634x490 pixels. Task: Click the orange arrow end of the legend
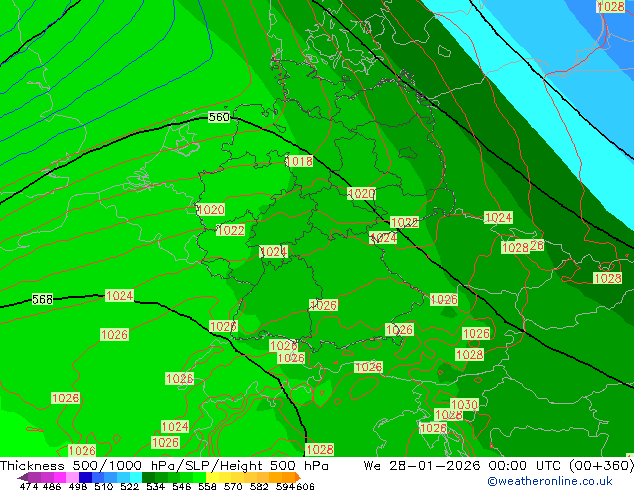click(x=298, y=477)
